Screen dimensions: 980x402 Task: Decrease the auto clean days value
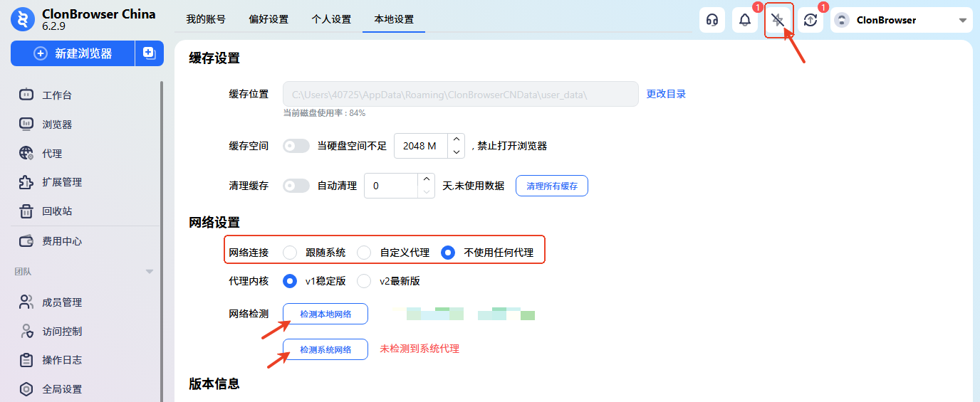click(x=426, y=191)
